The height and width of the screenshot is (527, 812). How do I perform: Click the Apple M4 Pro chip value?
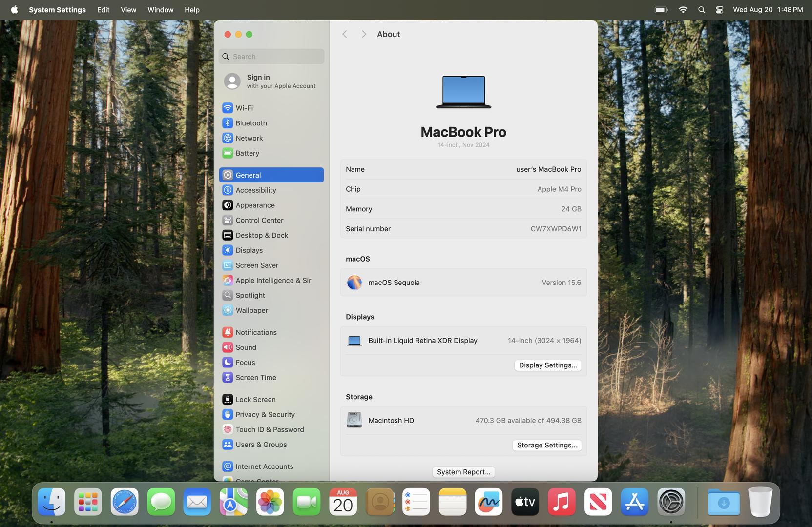click(x=559, y=189)
